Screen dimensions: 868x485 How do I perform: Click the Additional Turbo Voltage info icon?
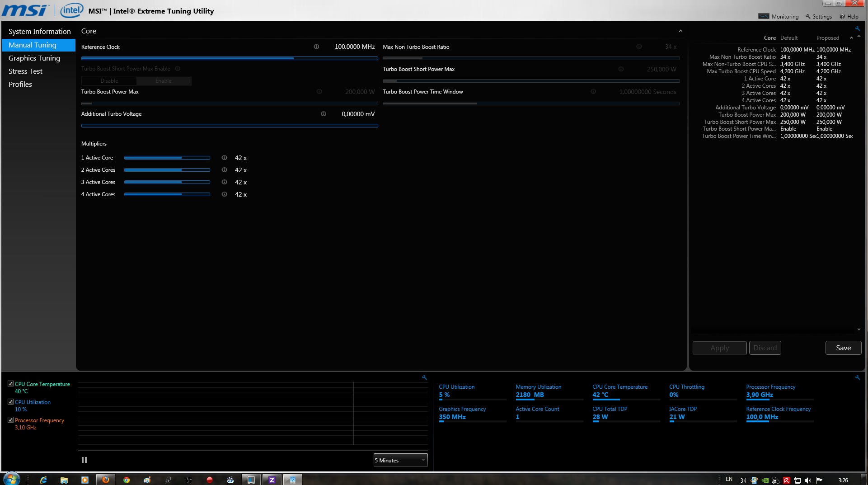(x=324, y=114)
